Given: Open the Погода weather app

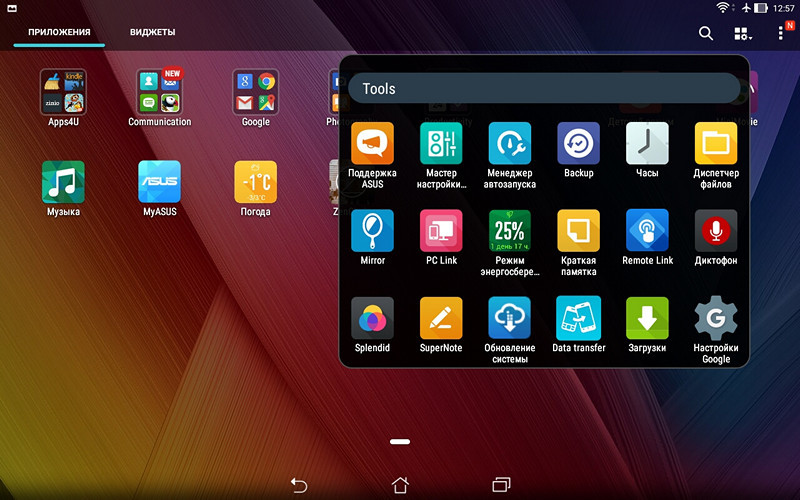Looking at the screenshot, I should 256,182.
